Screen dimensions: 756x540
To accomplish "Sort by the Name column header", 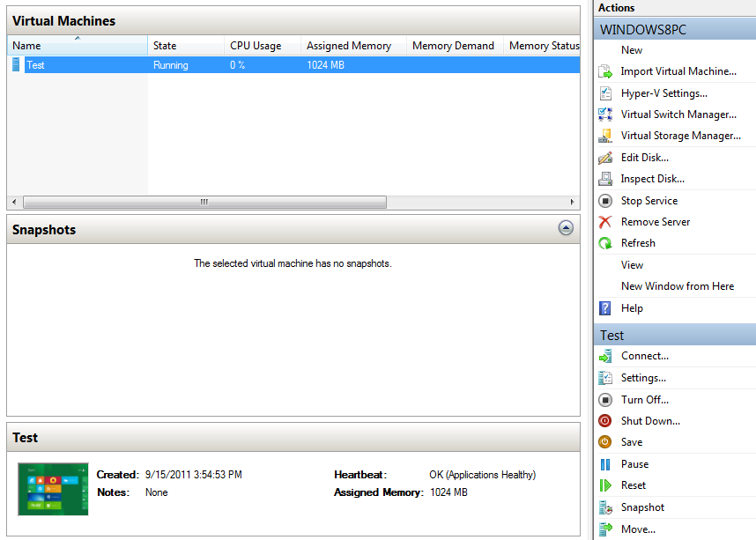I will (78, 45).
